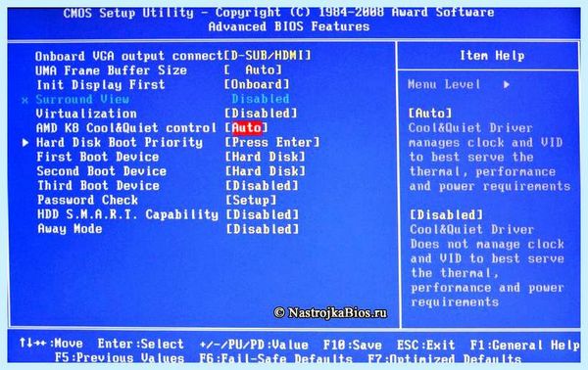The width and height of the screenshot is (588, 370).
Task: Click the Item Help panel header
Action: [x=492, y=56]
